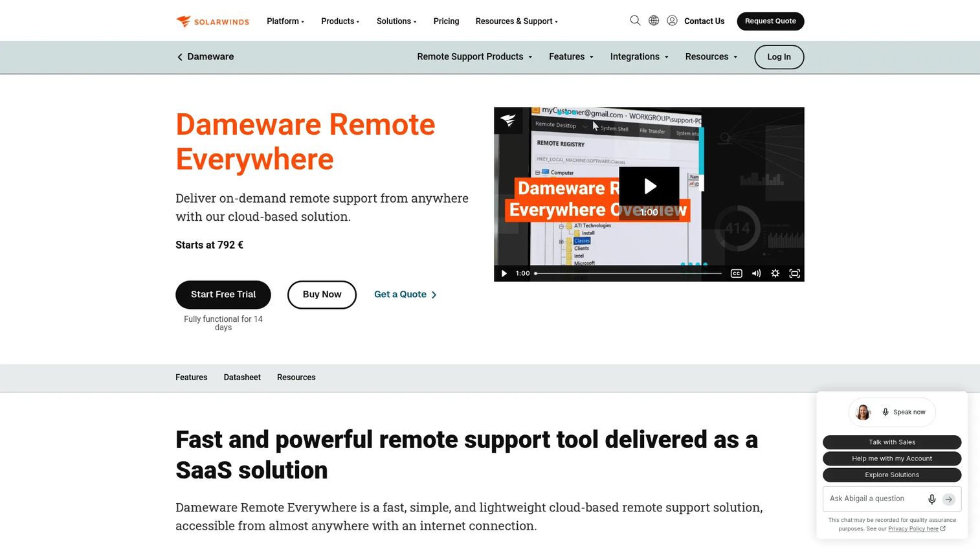Send the chat message arrow button
This screenshot has height=551, width=980.
(949, 499)
